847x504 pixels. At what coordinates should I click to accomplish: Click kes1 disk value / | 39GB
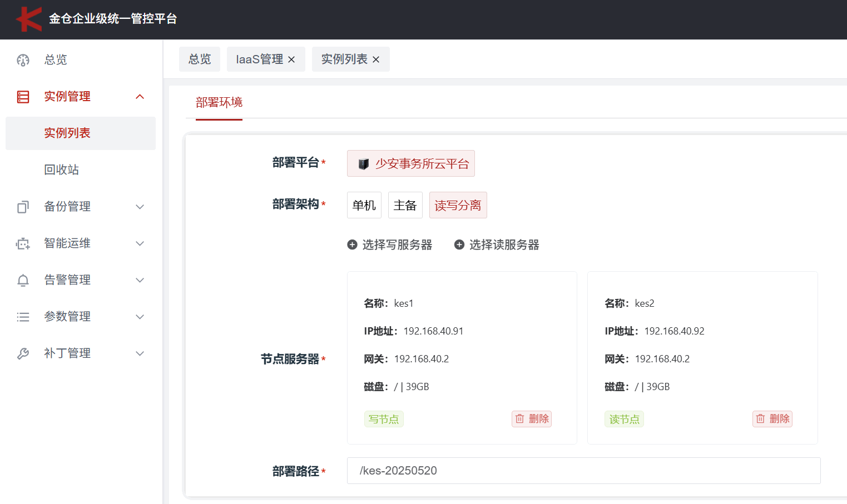pyautogui.click(x=412, y=387)
